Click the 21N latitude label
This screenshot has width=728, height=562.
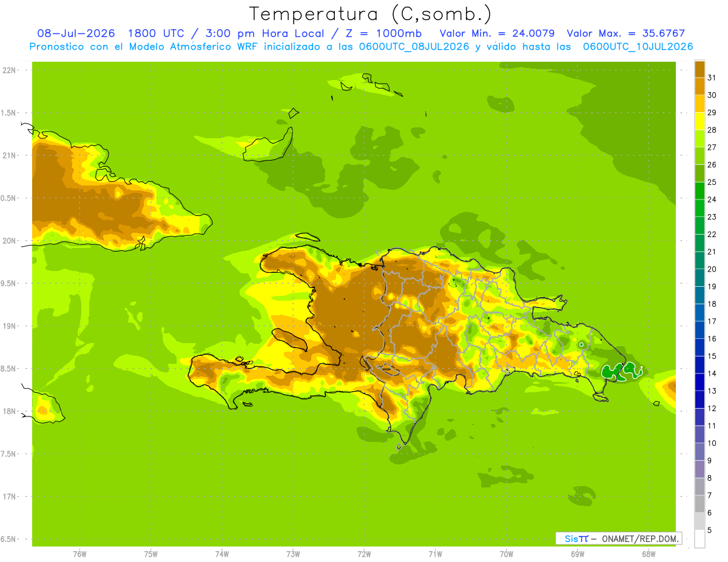(x=9, y=155)
